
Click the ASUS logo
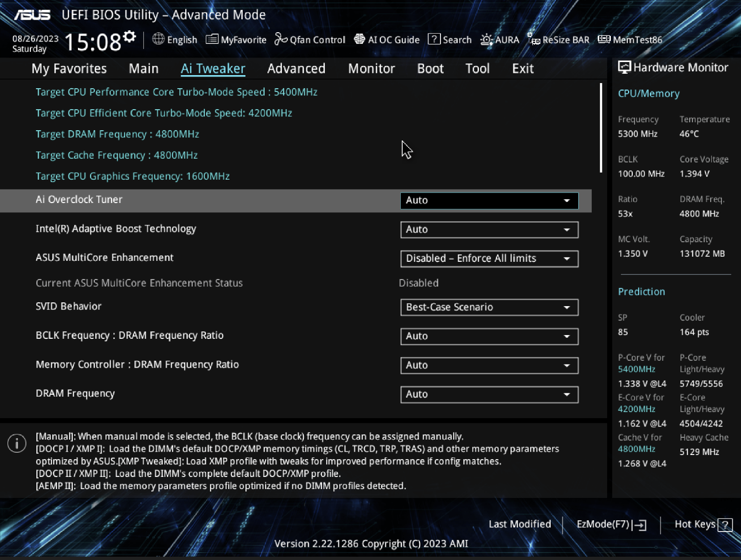tap(32, 15)
